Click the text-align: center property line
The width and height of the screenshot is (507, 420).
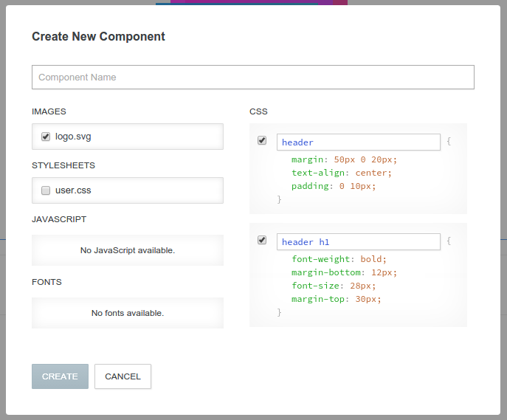tap(342, 173)
